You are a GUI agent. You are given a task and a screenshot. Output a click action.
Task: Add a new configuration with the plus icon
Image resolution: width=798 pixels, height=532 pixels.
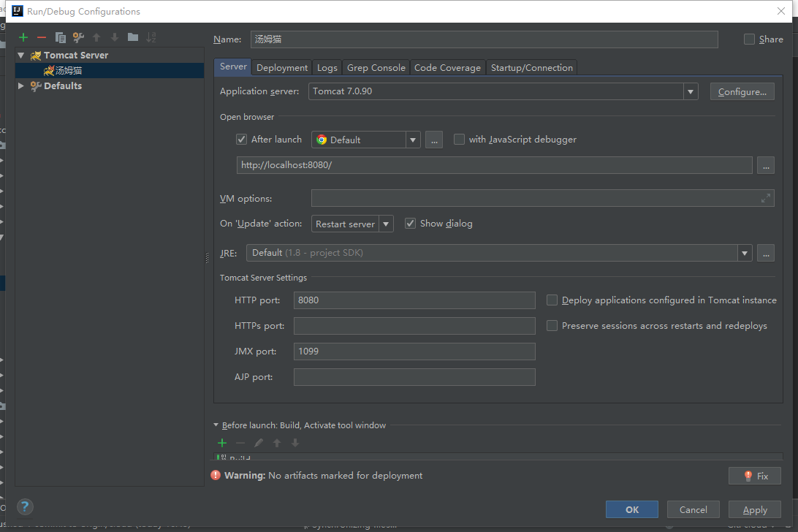23,37
